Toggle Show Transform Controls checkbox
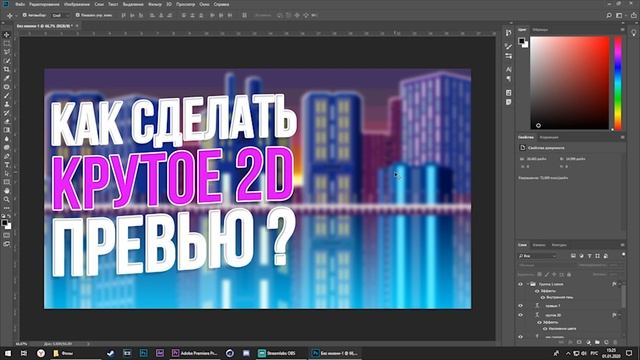 (78, 15)
